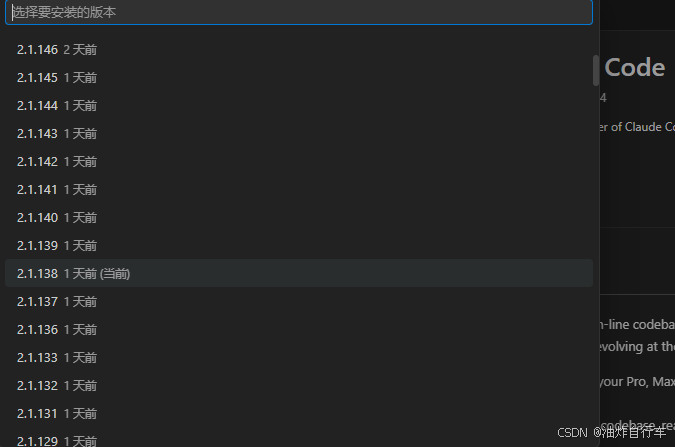
Task: Click the version list scrollbar thumb
Action: coord(596,70)
